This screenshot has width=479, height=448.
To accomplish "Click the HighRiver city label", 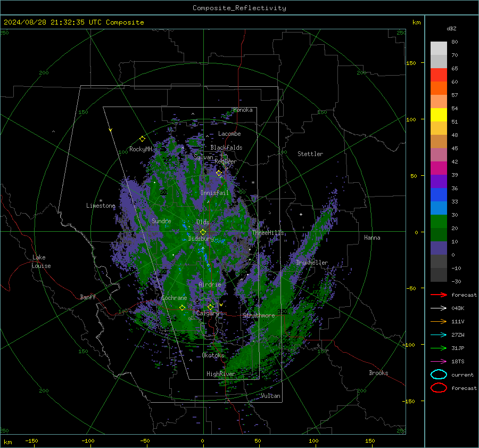I will (x=221, y=374).
